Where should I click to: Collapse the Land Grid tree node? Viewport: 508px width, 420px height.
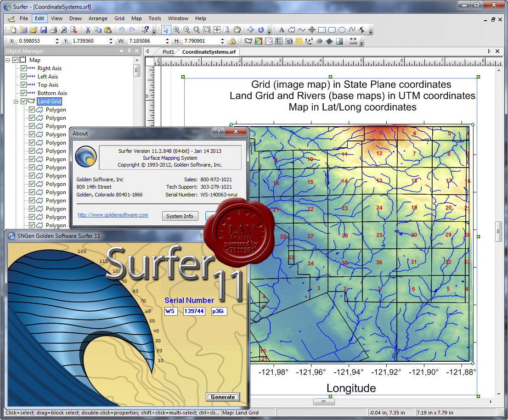pos(16,101)
